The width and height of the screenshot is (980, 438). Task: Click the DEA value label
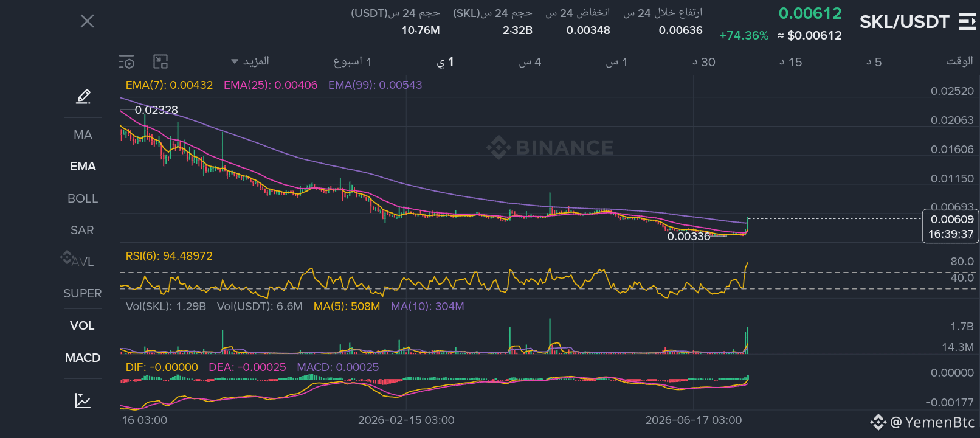click(247, 367)
